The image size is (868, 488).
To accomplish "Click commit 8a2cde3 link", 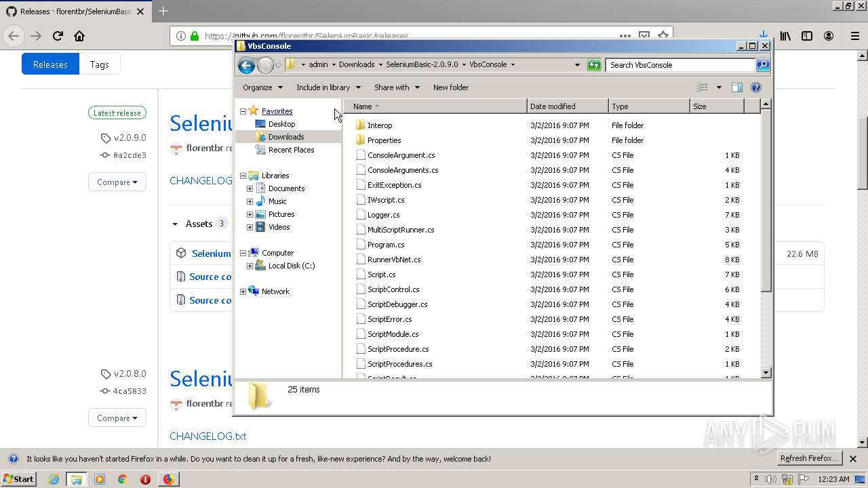I will (130, 155).
